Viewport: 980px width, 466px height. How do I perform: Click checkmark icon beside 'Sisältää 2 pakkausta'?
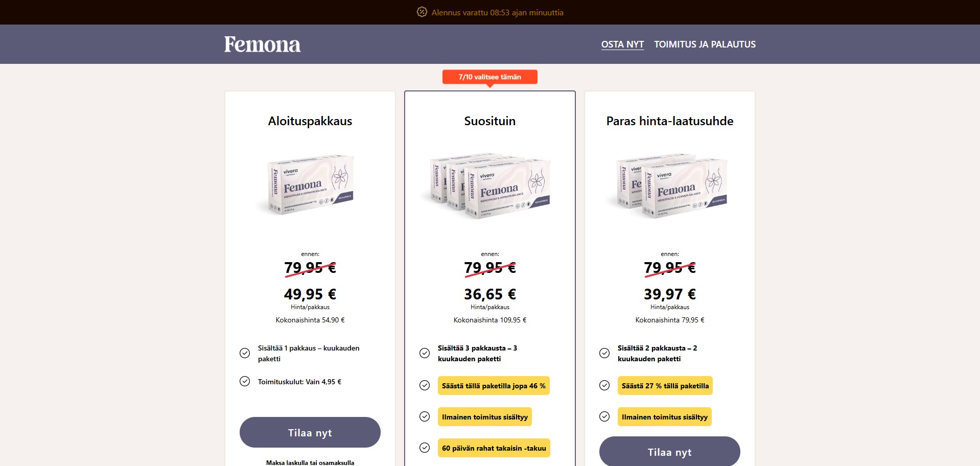click(604, 353)
